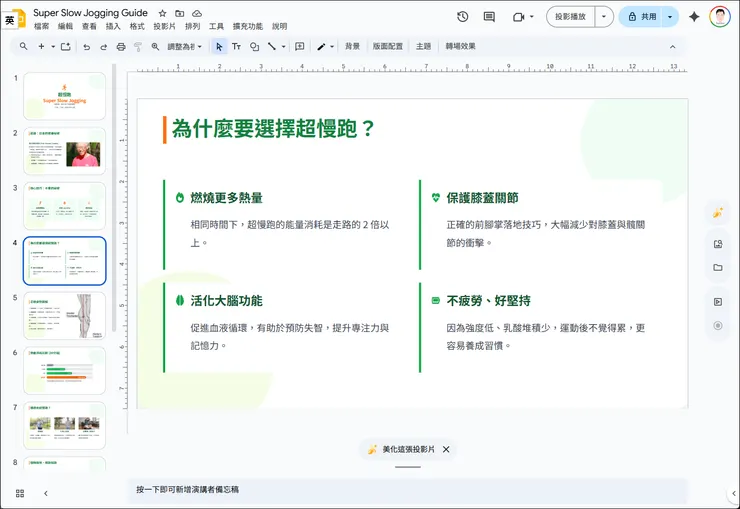Insert a comment via toolbar icon
The height and width of the screenshot is (509, 740).
click(x=299, y=46)
